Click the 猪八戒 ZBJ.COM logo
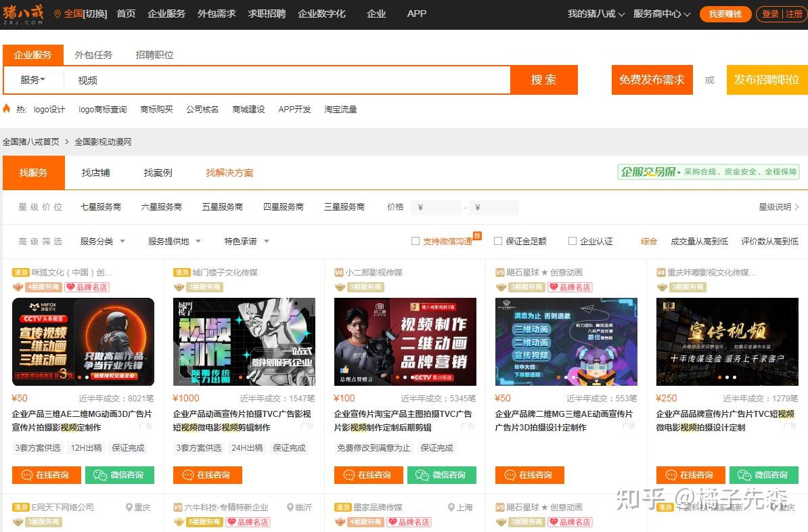 [23, 14]
